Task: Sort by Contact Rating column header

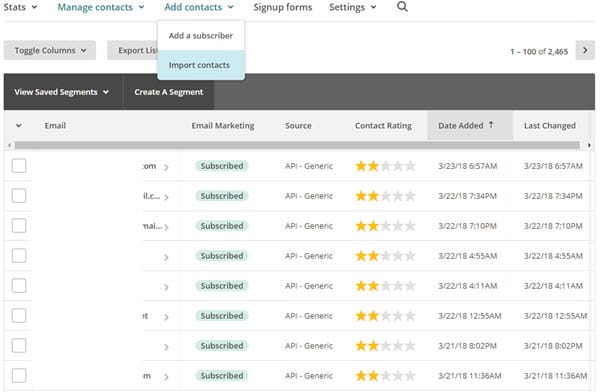Action: tap(383, 126)
